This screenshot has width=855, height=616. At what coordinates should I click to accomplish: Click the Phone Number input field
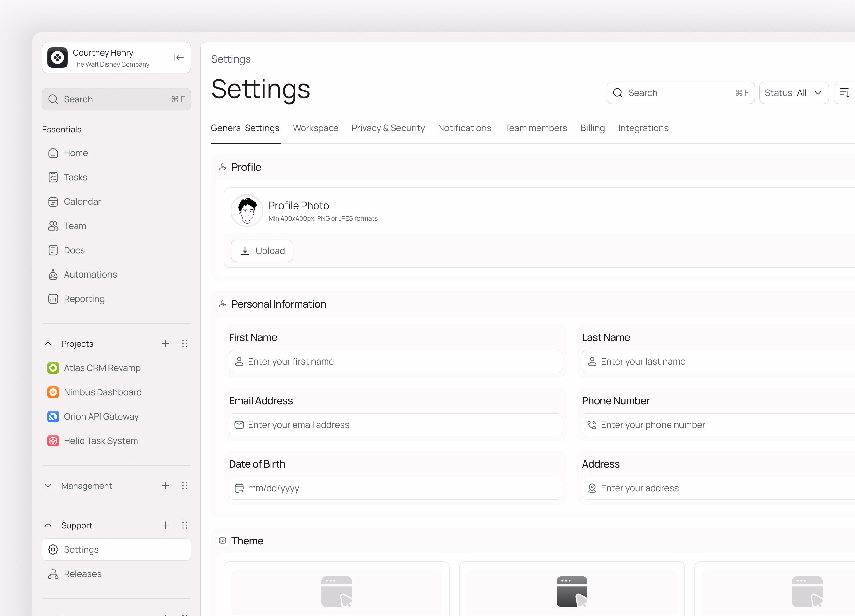[x=718, y=425]
